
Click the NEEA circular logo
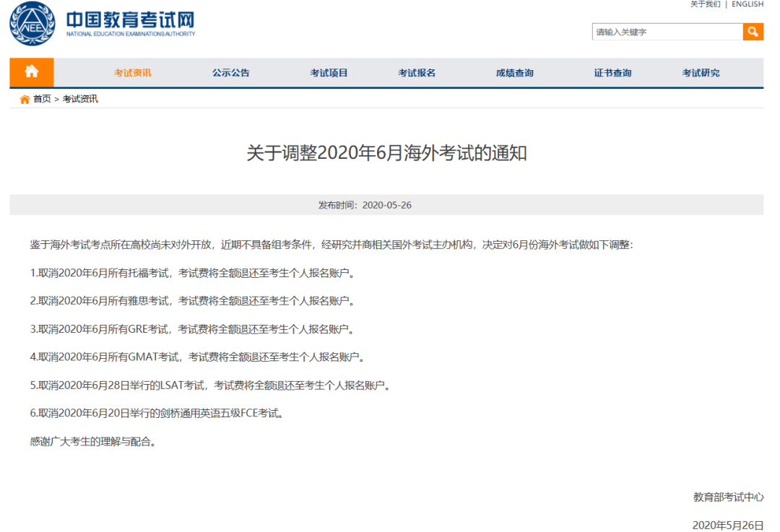point(32,23)
